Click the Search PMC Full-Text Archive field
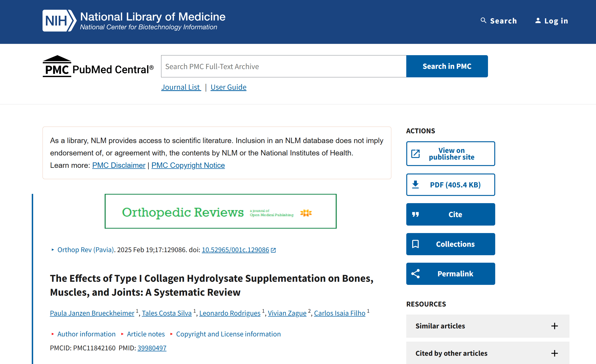 point(284,67)
